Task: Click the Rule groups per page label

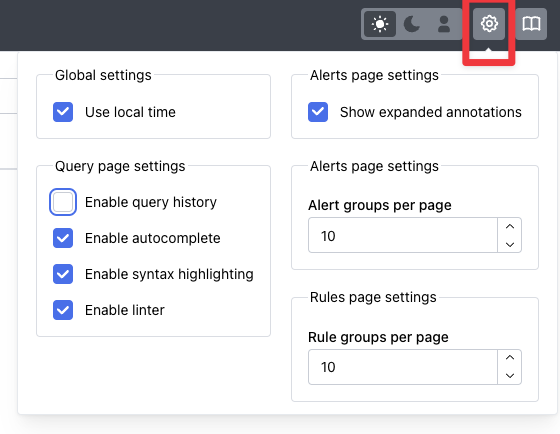Action: (378, 337)
